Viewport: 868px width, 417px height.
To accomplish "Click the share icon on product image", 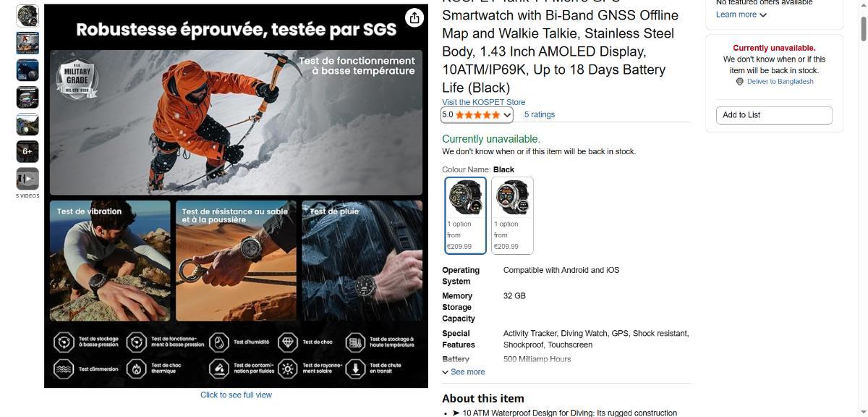I will [414, 17].
